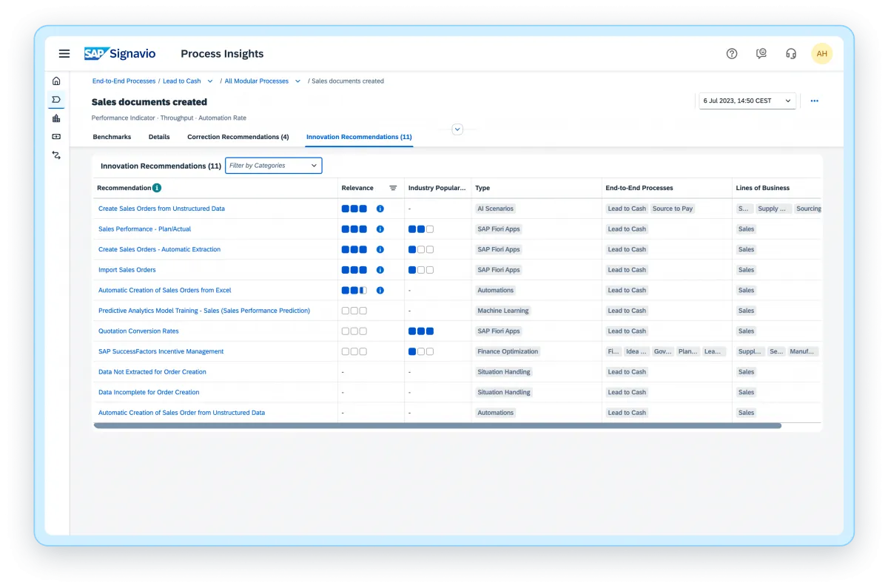This screenshot has height=588, width=888.
Task: Click relevance rating for Predictive Analytics Model Training
Action: tap(354, 311)
